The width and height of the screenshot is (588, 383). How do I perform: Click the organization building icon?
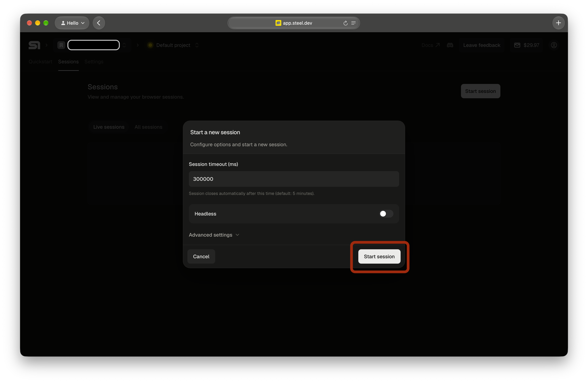pos(61,45)
